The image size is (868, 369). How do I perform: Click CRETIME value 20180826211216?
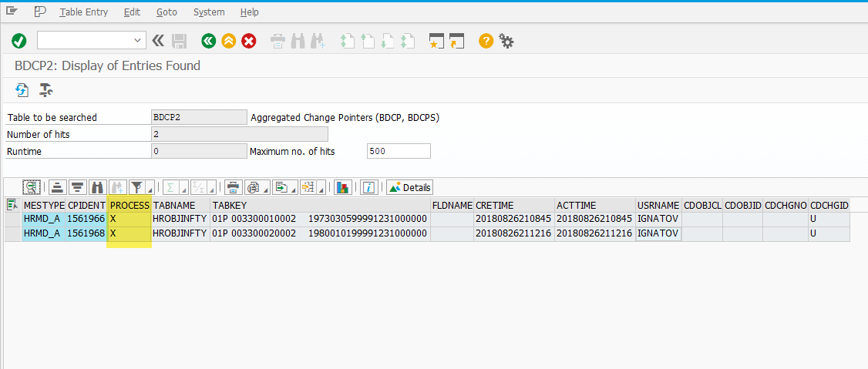pos(514,233)
